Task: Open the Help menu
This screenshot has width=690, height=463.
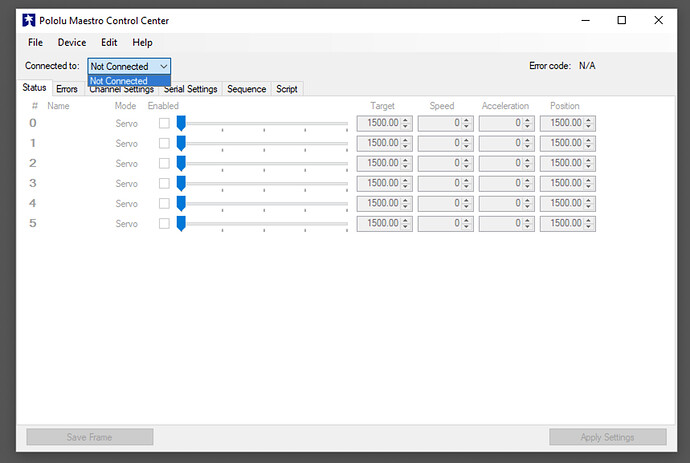Action: (x=142, y=43)
